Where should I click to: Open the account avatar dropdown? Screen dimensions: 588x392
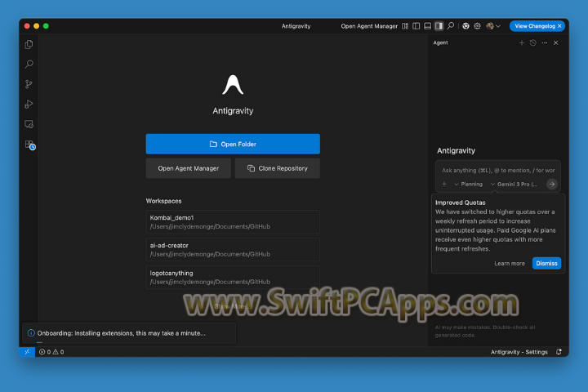pyautogui.click(x=493, y=26)
